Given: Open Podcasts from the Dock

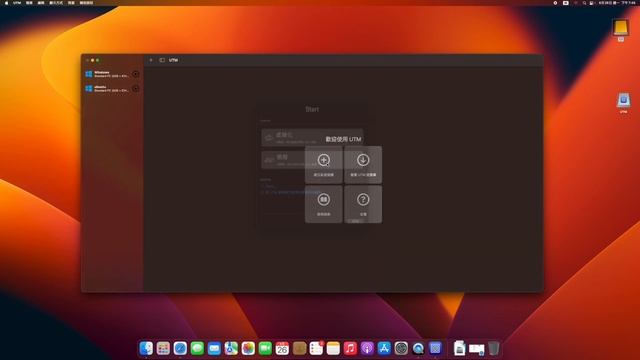Looking at the screenshot, I should click(367, 348).
